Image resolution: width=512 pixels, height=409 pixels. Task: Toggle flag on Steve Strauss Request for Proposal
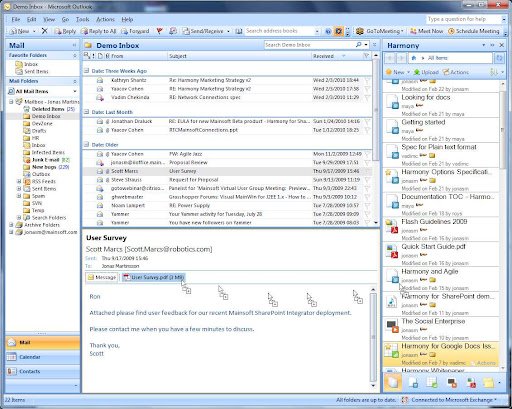tap(367, 180)
